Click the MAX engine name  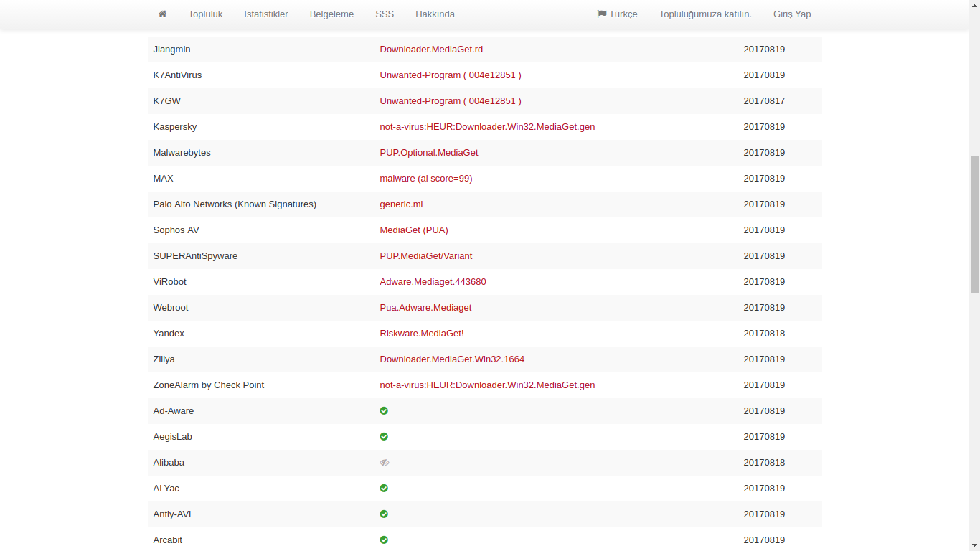tap(163, 179)
